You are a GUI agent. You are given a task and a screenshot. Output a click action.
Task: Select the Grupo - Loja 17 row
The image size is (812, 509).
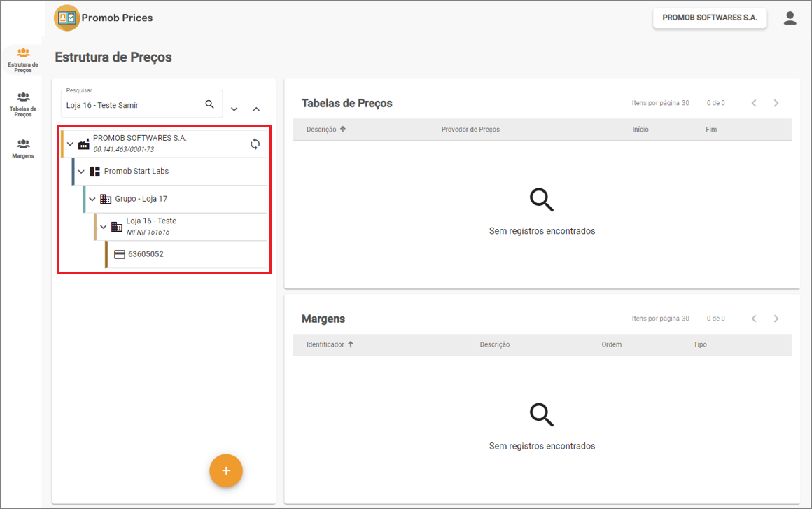(x=176, y=199)
